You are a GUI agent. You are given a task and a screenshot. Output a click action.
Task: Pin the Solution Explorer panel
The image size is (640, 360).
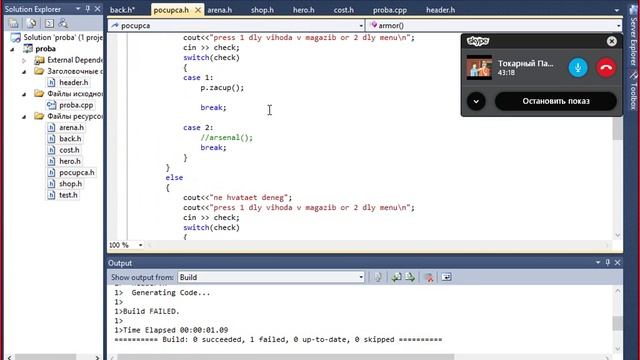tap(88, 9)
